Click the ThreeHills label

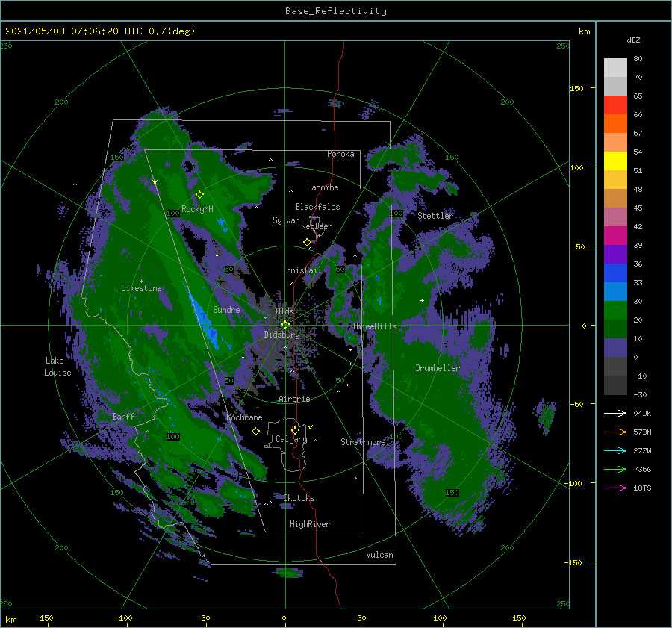[375, 326]
